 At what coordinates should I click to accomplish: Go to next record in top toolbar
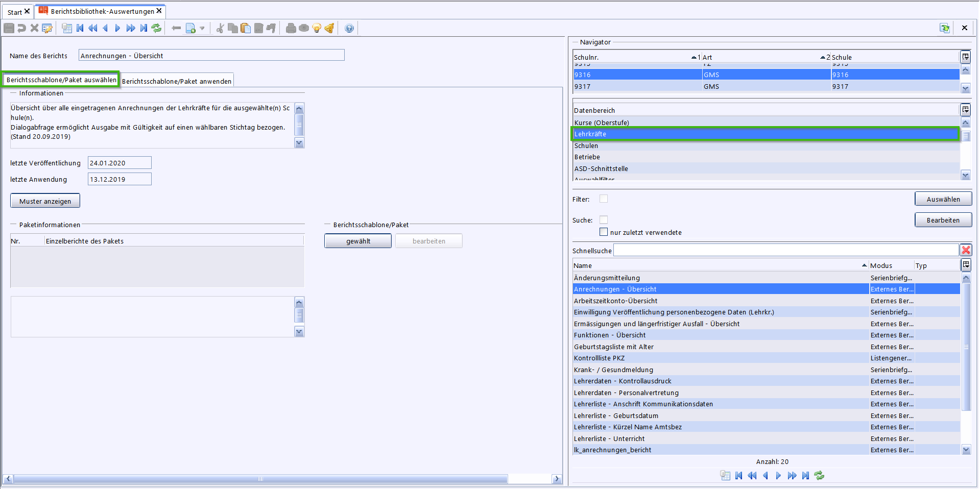pos(118,28)
